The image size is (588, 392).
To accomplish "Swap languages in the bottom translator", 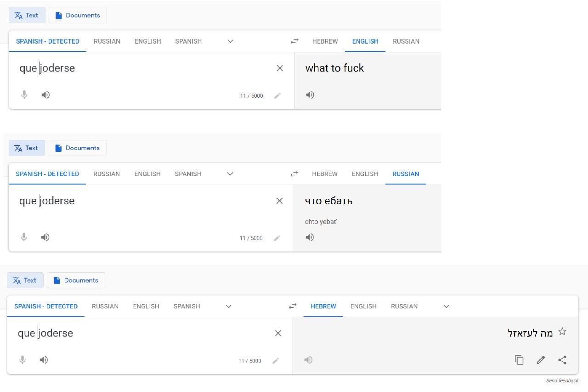I will 293,306.
